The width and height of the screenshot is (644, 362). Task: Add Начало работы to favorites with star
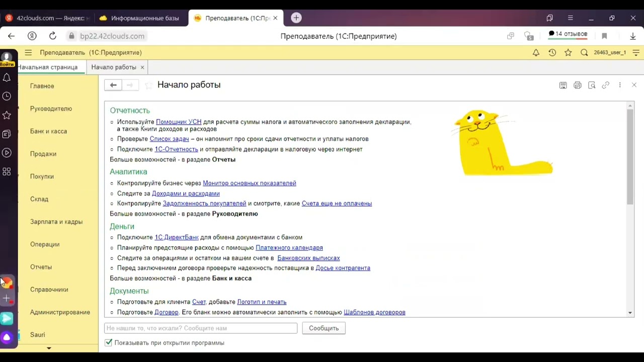(148, 85)
